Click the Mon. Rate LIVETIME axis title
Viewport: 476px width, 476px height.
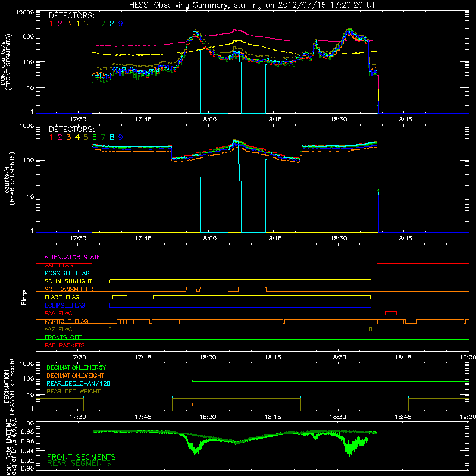coord(11,447)
